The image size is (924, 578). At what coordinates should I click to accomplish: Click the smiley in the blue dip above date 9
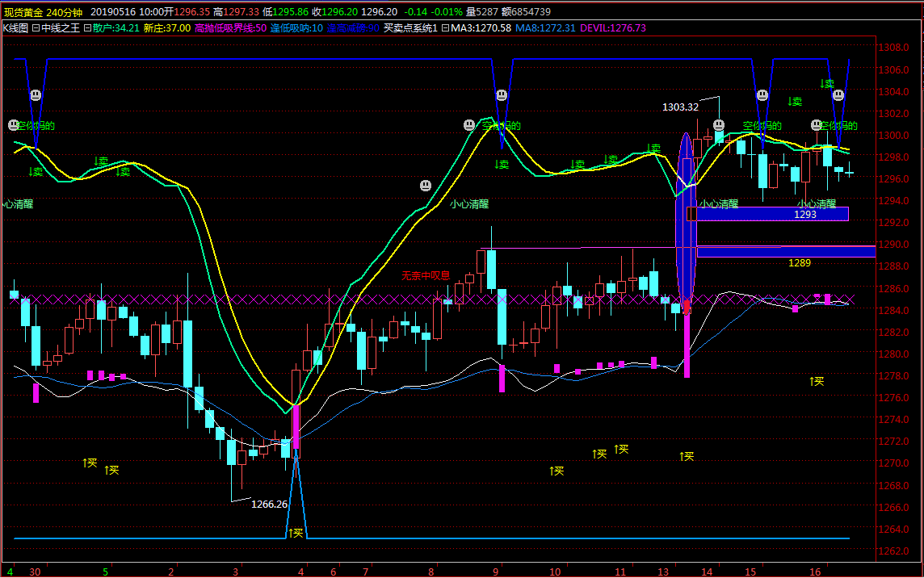(x=502, y=95)
